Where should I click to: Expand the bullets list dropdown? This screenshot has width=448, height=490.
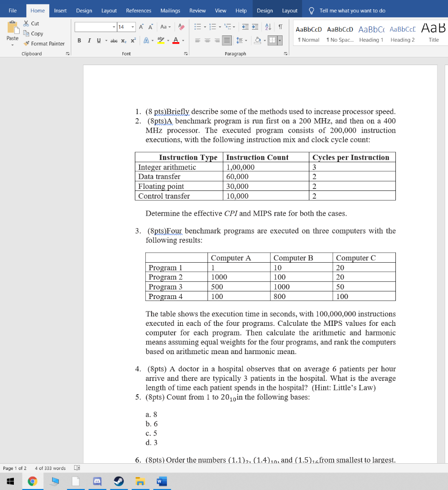[205, 26]
